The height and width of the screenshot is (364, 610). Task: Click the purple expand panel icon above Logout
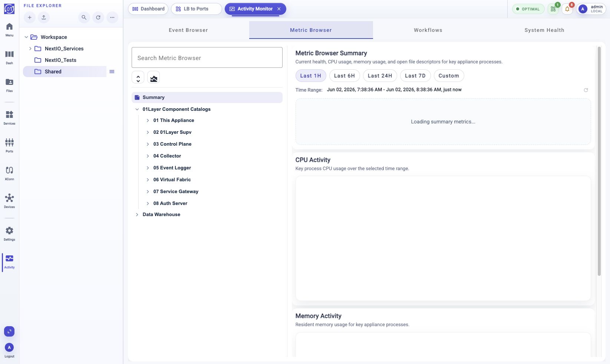tap(9, 331)
